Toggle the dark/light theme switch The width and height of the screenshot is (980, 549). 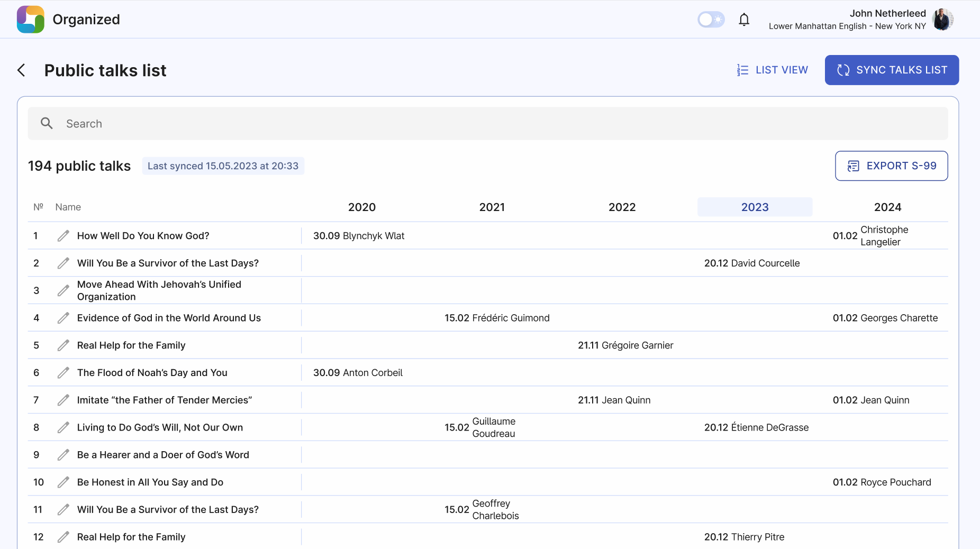pos(711,20)
